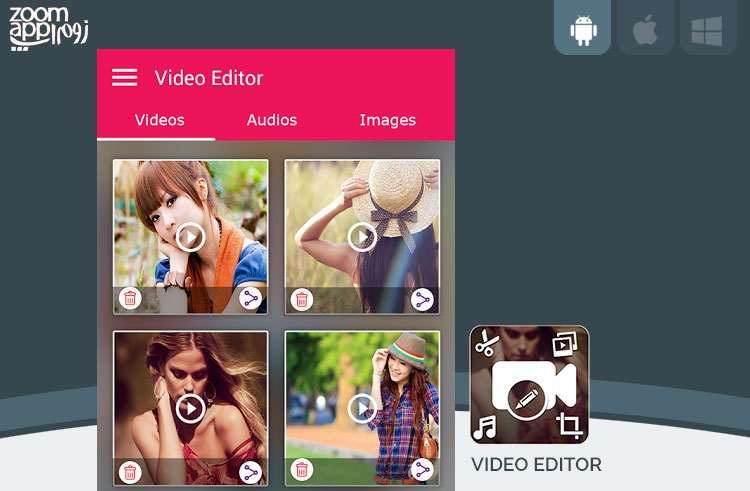Open the hamburger menu in Video Editor
Viewport: 750px width, 491px height.
pos(124,77)
